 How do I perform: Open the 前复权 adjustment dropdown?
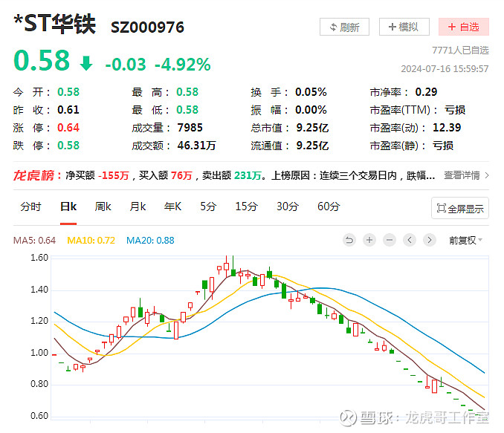coord(466,241)
